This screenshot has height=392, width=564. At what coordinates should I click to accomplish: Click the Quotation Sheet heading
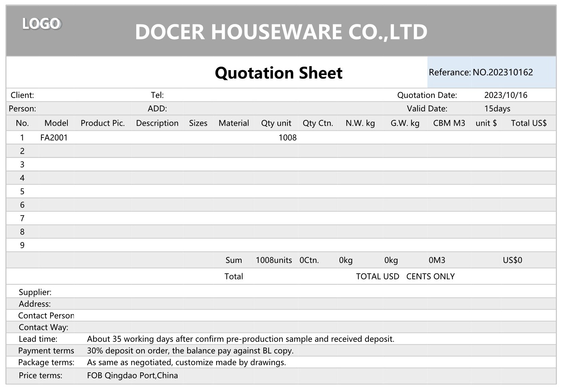[278, 73]
